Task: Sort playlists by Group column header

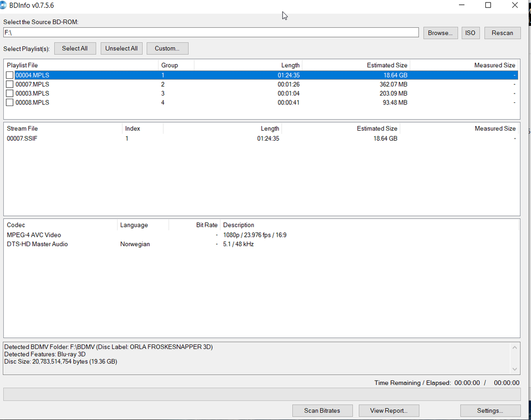Action: click(x=176, y=65)
